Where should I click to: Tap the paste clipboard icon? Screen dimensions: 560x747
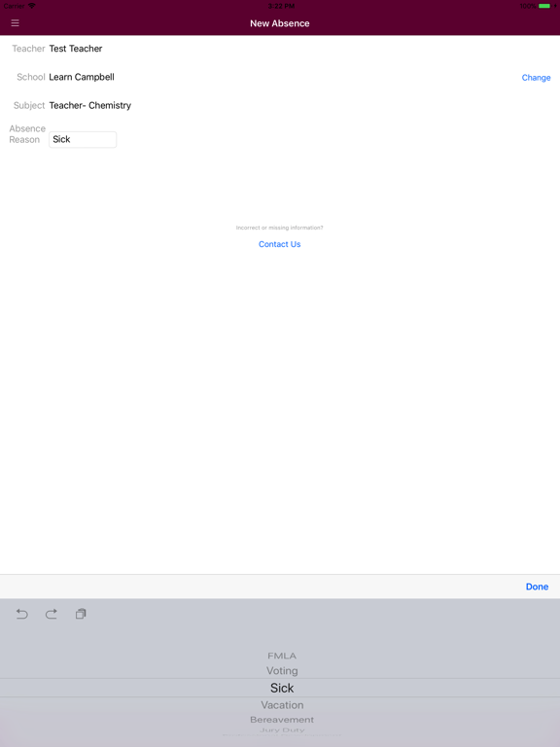click(81, 614)
